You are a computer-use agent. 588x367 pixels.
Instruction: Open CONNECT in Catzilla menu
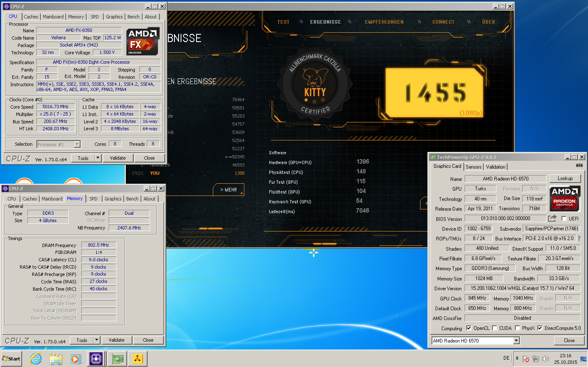click(x=443, y=22)
